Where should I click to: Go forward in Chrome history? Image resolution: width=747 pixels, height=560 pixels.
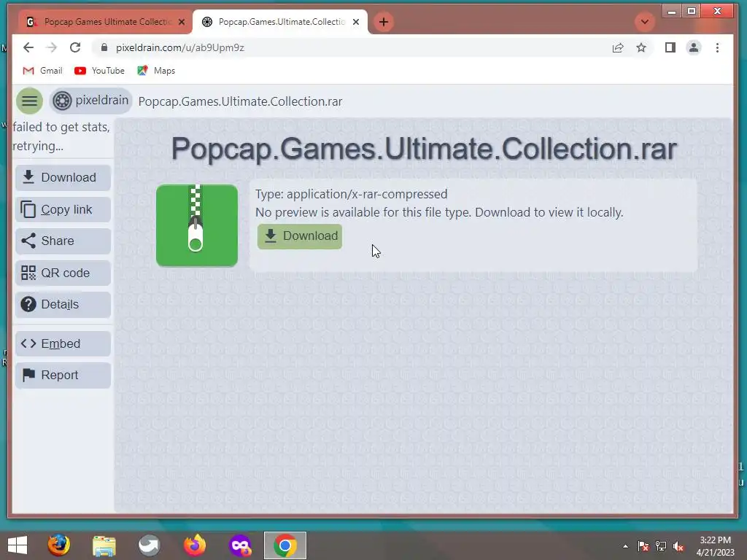(52, 47)
